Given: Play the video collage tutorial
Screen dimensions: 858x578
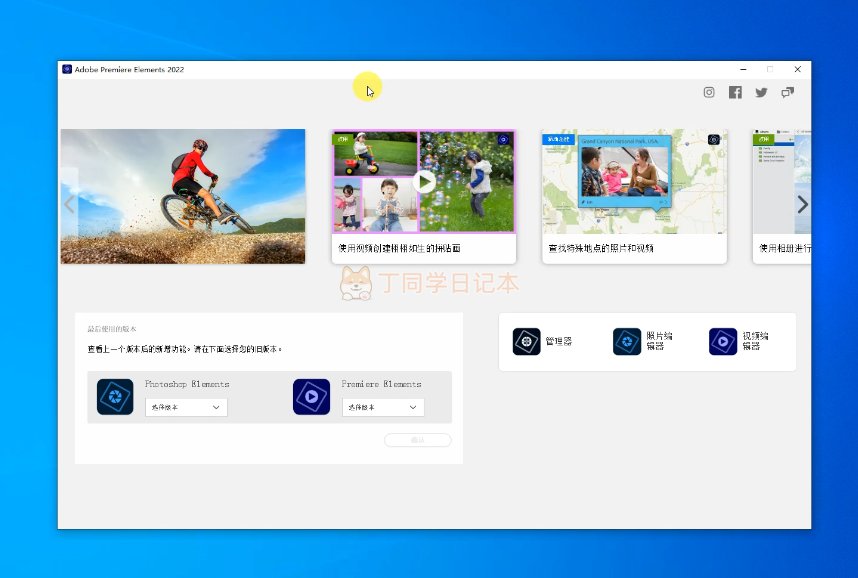Looking at the screenshot, I should click(x=424, y=181).
